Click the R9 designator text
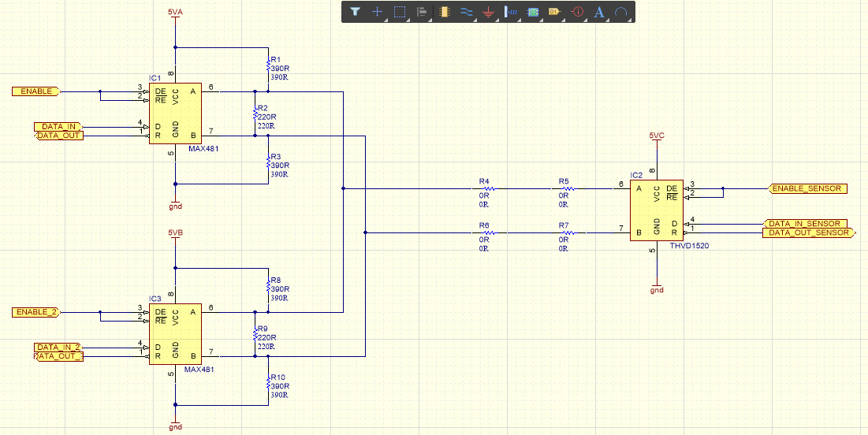Screen dimensions: 868x435 click(263, 329)
